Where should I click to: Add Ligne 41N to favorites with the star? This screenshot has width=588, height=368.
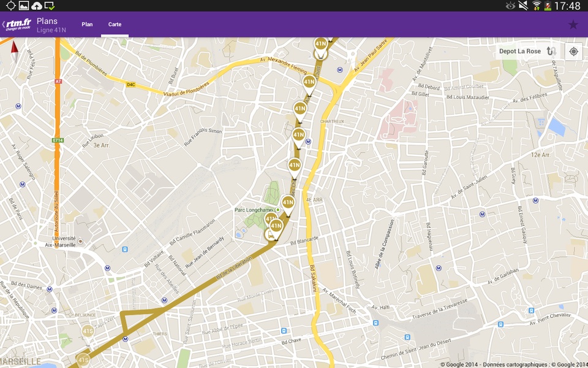pyautogui.click(x=573, y=25)
